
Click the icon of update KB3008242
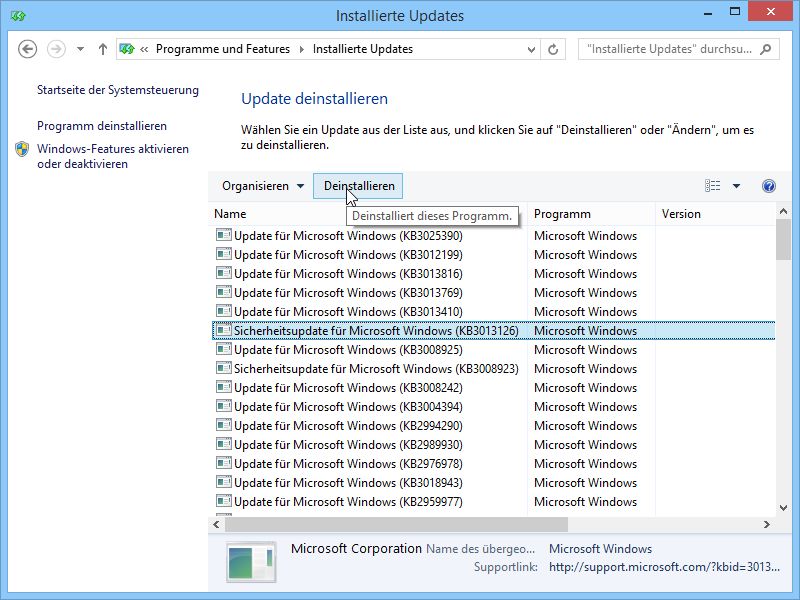click(223, 387)
